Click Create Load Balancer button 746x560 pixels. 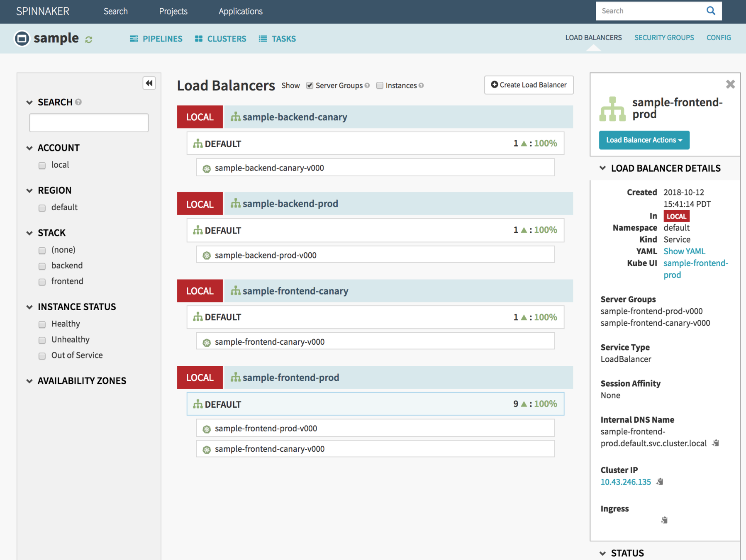point(529,85)
